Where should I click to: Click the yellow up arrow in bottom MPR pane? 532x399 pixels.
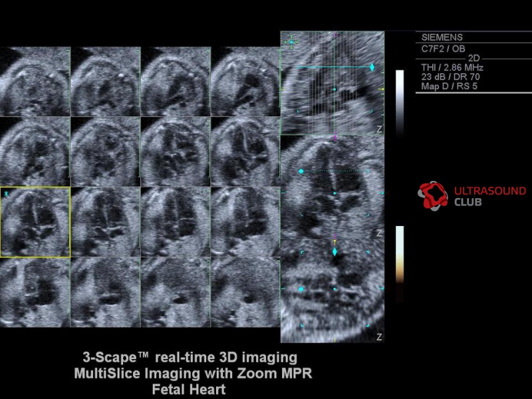tap(334, 242)
